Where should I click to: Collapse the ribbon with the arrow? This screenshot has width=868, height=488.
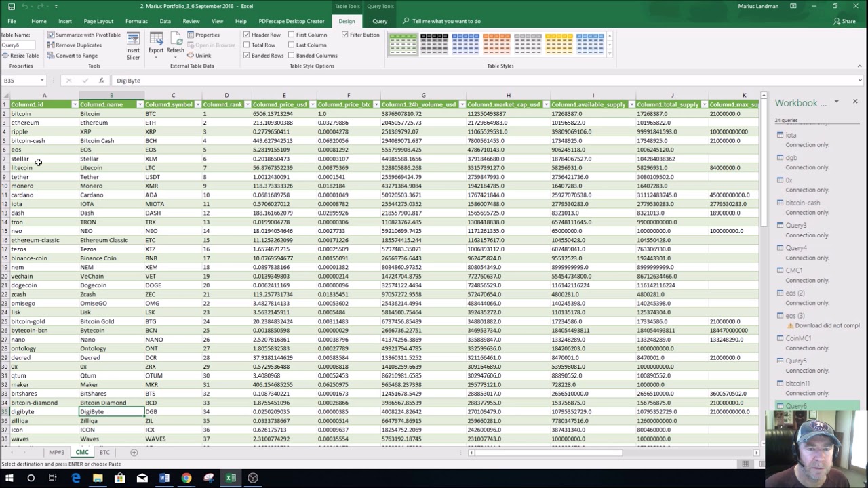point(859,66)
